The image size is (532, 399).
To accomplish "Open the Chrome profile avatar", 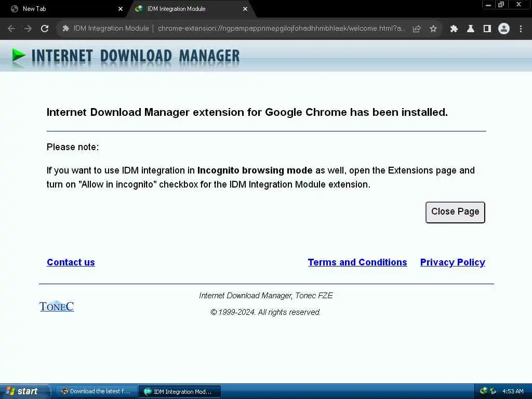I will [504, 29].
